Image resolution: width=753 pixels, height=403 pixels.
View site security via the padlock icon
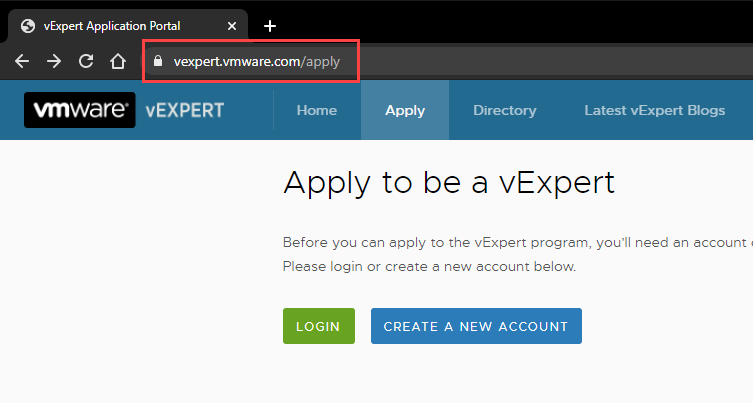point(158,61)
